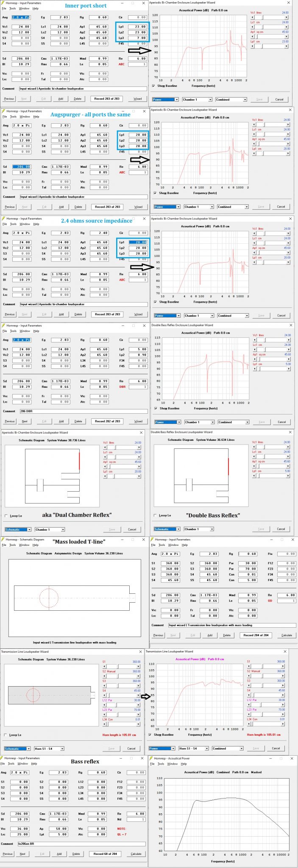Click Vc1 litres slider in wizard showing Lp1 23.00
This screenshot has height=868, width=298.
click(270, 17)
